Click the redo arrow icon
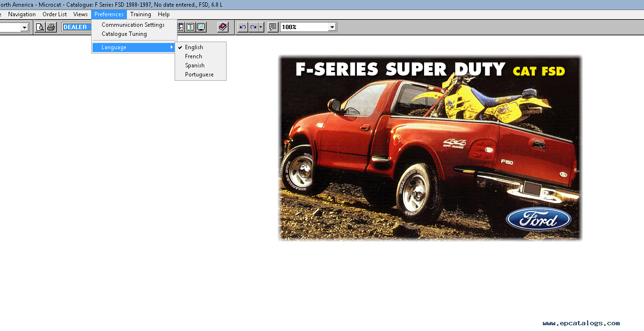644x331 pixels. [253, 27]
